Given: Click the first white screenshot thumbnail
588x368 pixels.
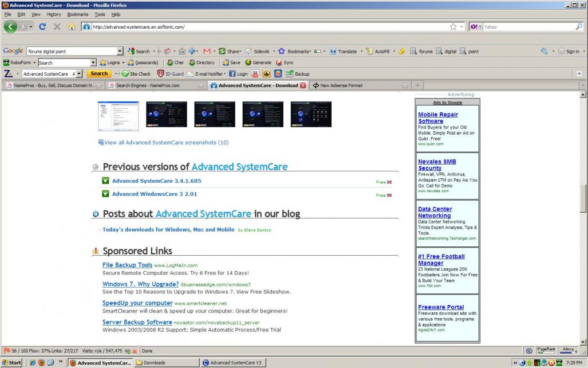Looking at the screenshot, I should (118, 116).
